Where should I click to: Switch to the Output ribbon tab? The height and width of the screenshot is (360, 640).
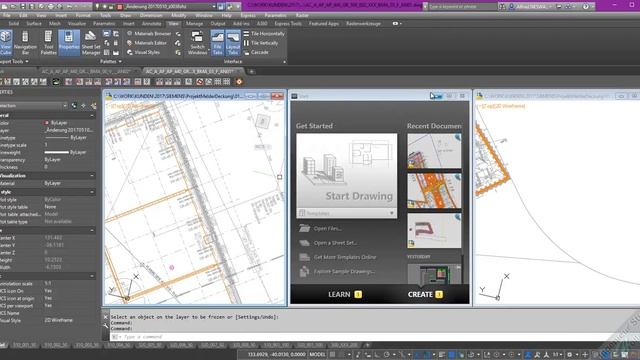(218, 24)
